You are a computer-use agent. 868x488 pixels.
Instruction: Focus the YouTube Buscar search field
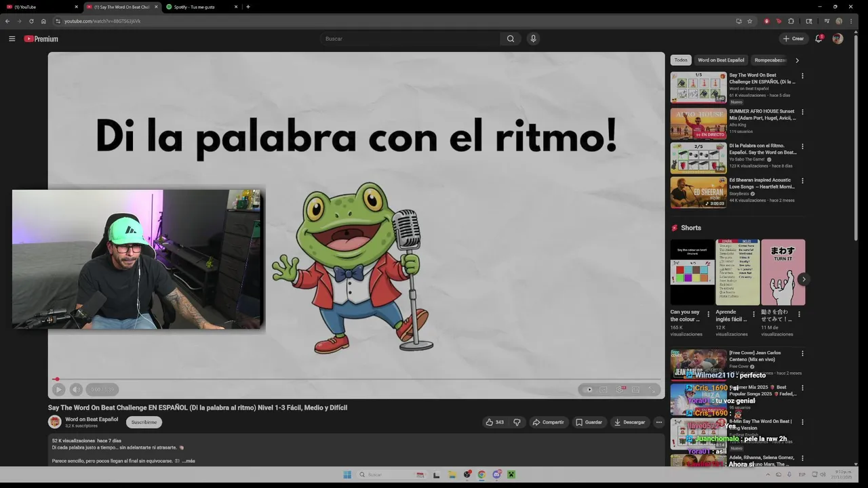[x=411, y=39]
